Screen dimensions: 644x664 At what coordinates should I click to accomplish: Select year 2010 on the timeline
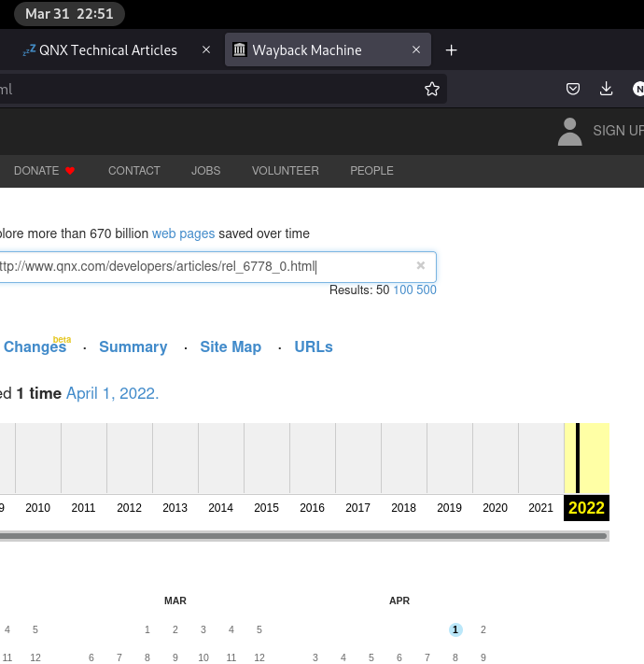point(37,508)
